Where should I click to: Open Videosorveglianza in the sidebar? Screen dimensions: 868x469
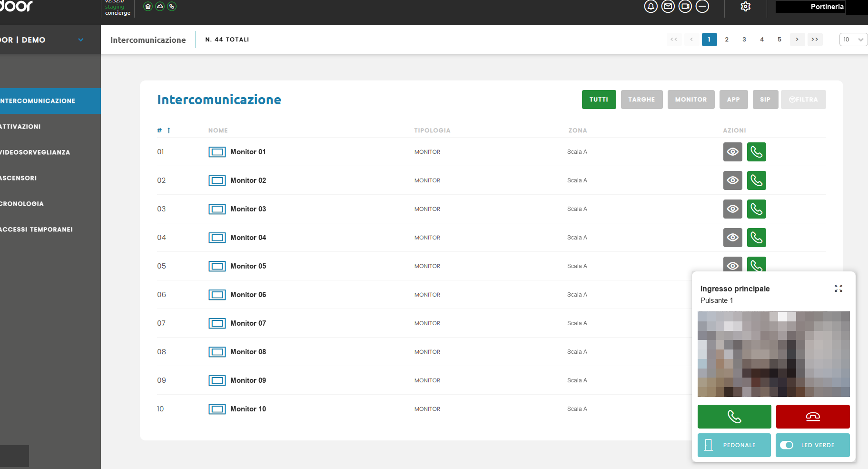click(50, 152)
